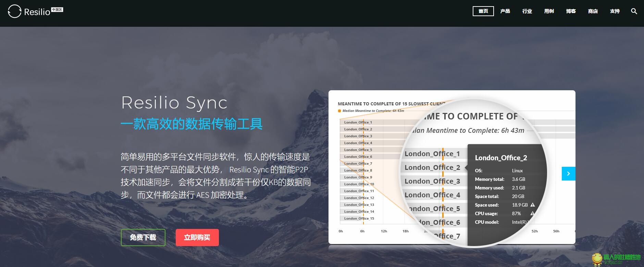Click the Space used warning triangle
The height and width of the screenshot is (267, 644).
532,205
